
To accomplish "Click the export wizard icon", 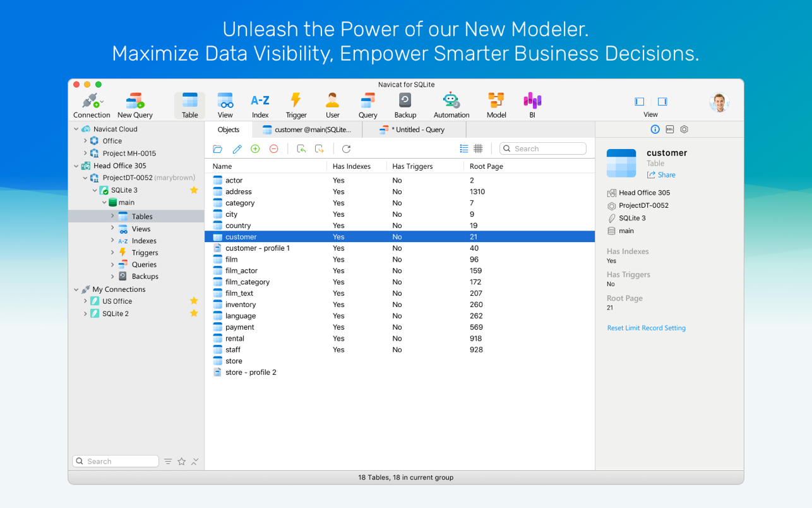I will pyautogui.click(x=319, y=148).
